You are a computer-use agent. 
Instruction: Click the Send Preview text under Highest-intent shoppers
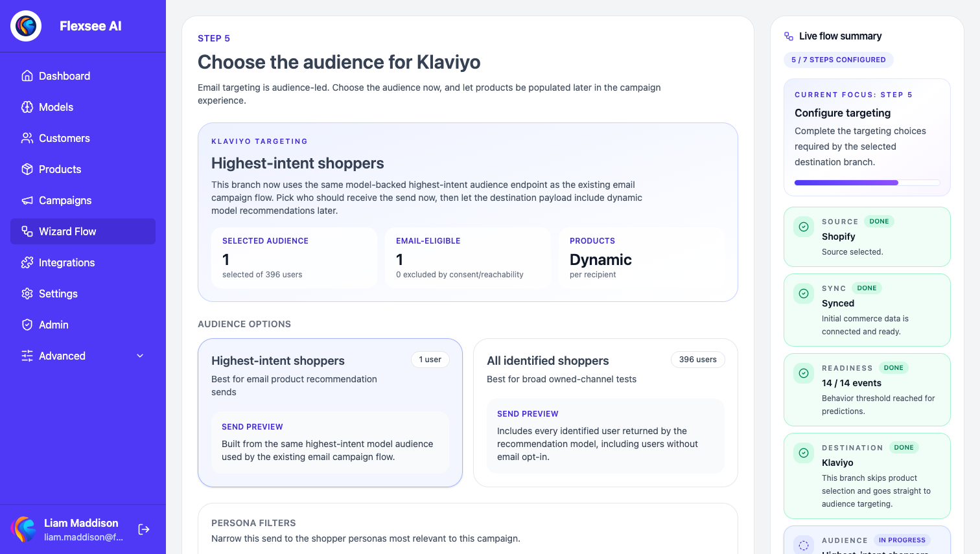[x=252, y=427]
